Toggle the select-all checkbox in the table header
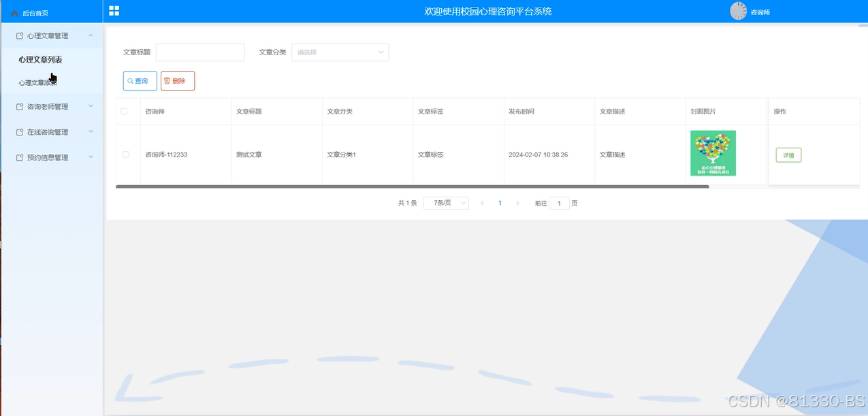 [x=124, y=111]
